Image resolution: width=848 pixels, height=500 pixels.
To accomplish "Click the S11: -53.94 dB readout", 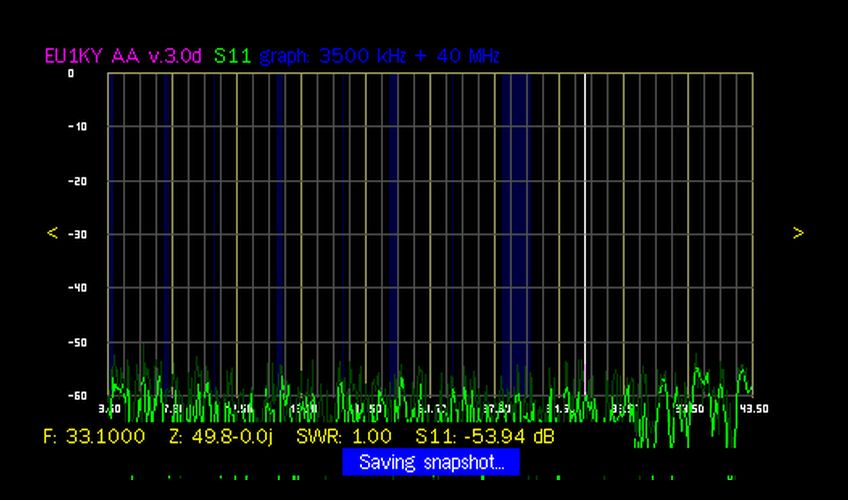I will click(x=485, y=437).
